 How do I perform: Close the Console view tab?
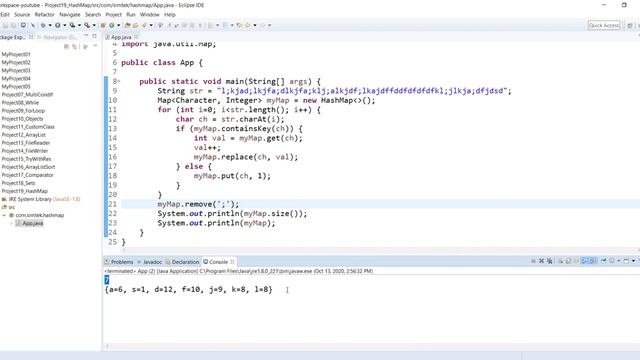point(232,262)
